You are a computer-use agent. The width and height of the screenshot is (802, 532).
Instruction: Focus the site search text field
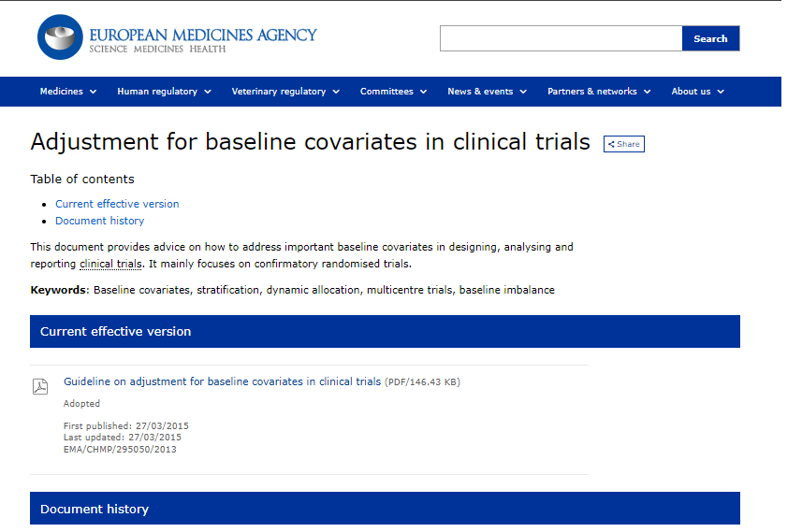[561, 38]
